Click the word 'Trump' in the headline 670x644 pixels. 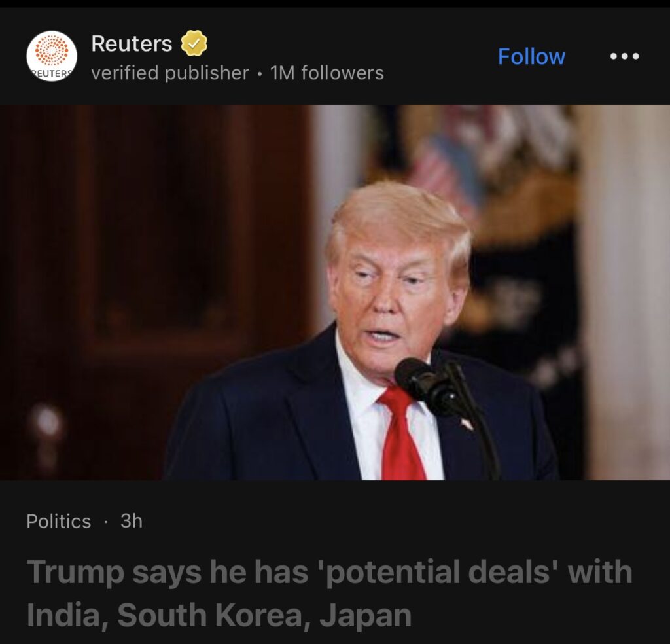click(75, 573)
